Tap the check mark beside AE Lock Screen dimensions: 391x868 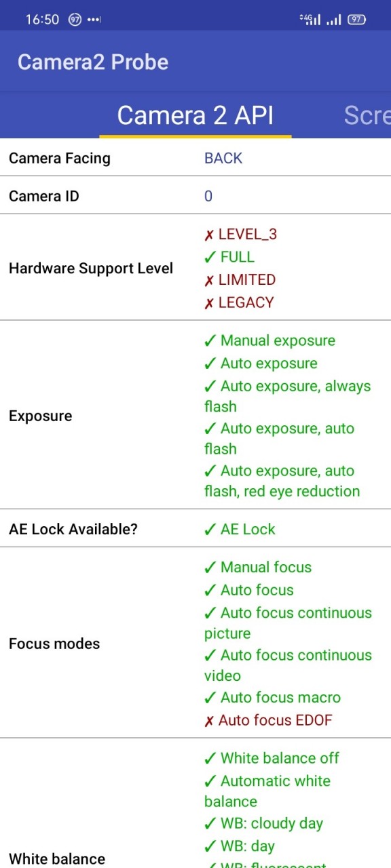210,529
